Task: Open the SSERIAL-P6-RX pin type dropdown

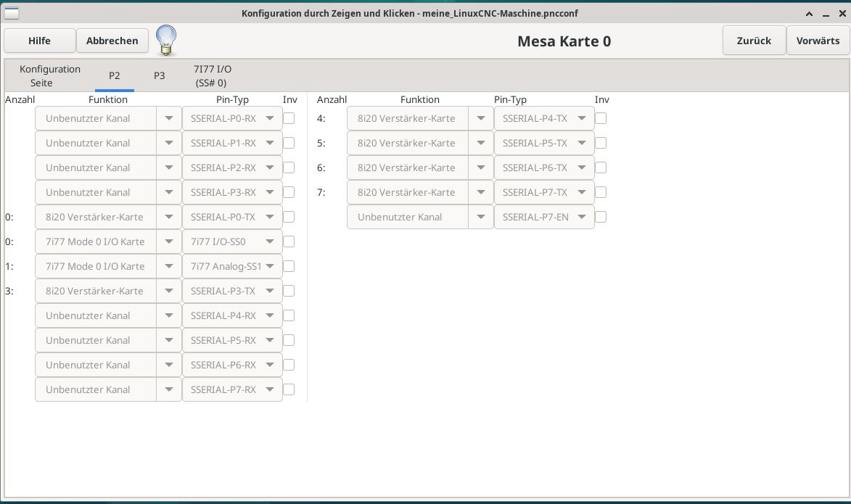Action: [x=232, y=365]
